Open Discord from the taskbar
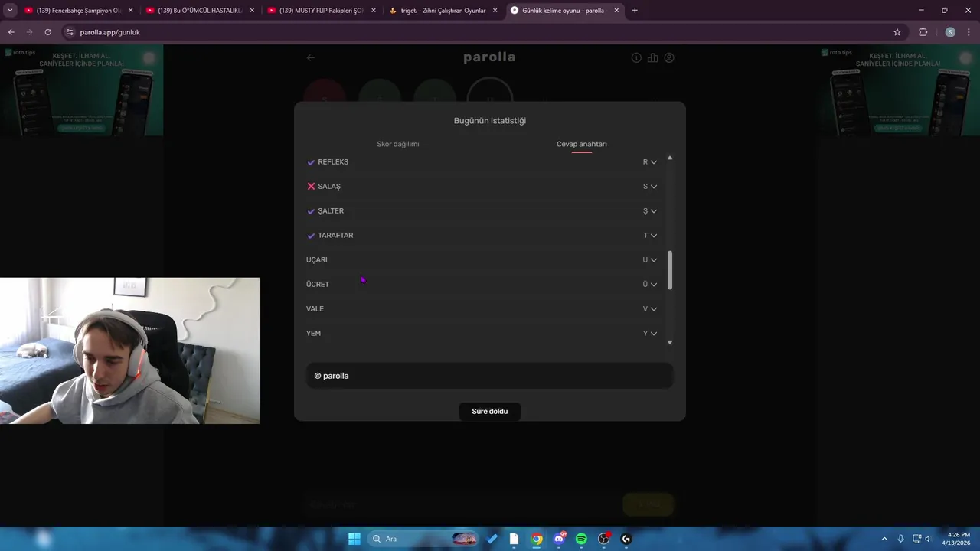980x551 pixels. click(559, 539)
